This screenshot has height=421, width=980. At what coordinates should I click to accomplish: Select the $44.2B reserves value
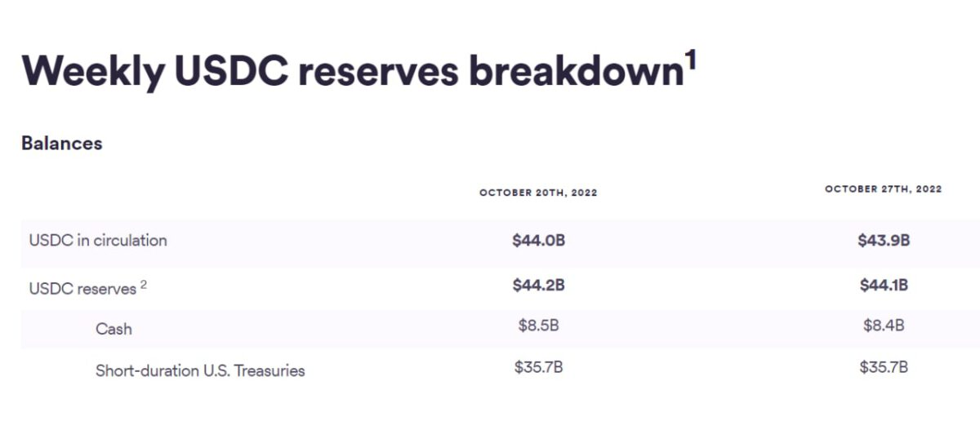click(x=538, y=285)
